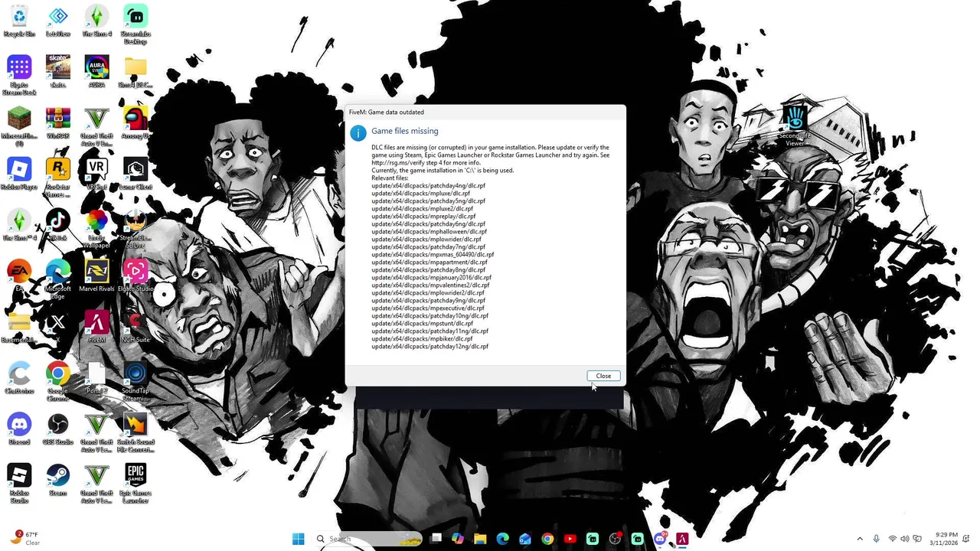Viewport: 980px width, 551px height.
Task: Click the FiveM taskbar icon
Action: [x=682, y=539]
